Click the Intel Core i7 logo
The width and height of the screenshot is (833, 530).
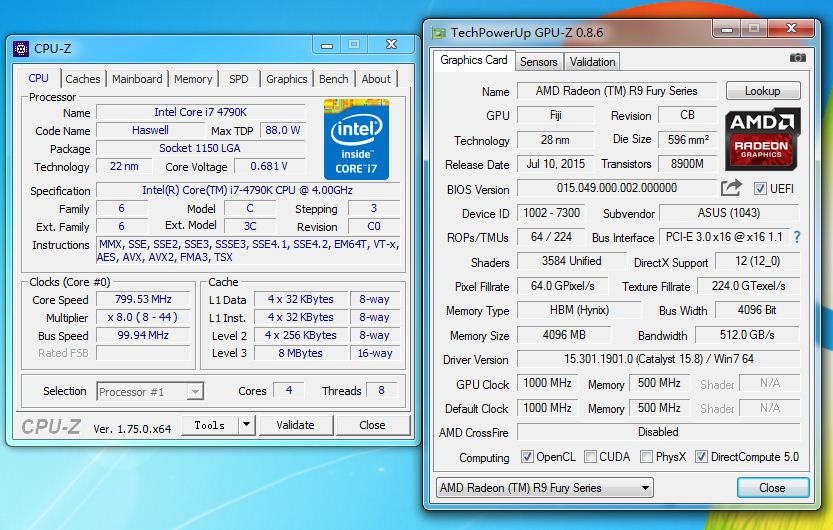coord(355,139)
